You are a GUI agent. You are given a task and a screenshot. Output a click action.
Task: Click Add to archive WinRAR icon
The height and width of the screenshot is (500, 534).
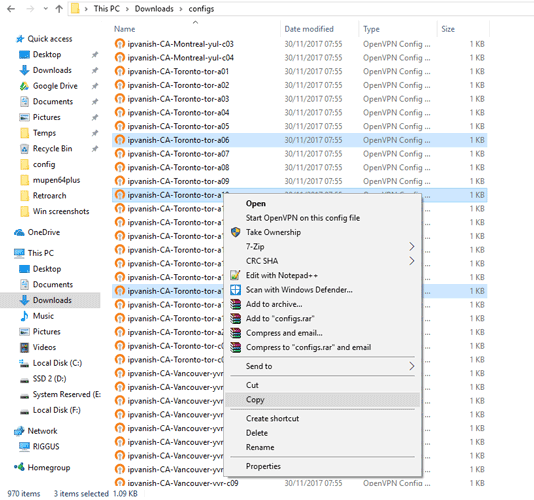[x=236, y=304]
